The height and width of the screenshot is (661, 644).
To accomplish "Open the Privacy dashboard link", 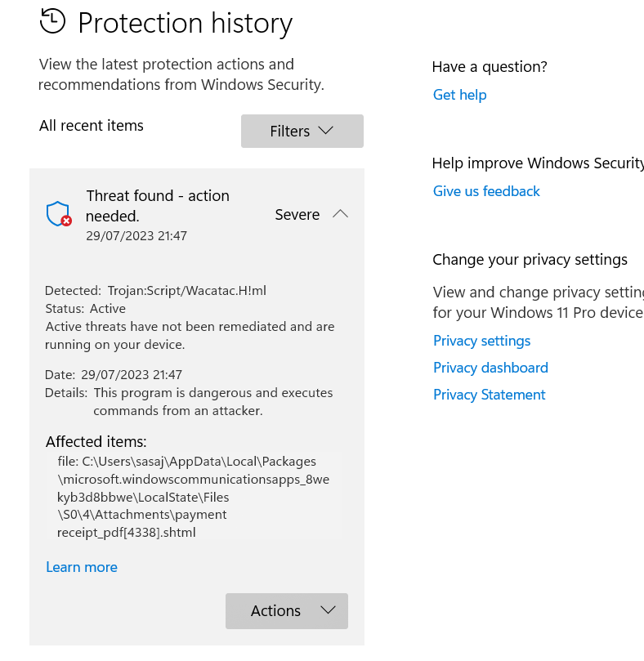I will 490,368.
